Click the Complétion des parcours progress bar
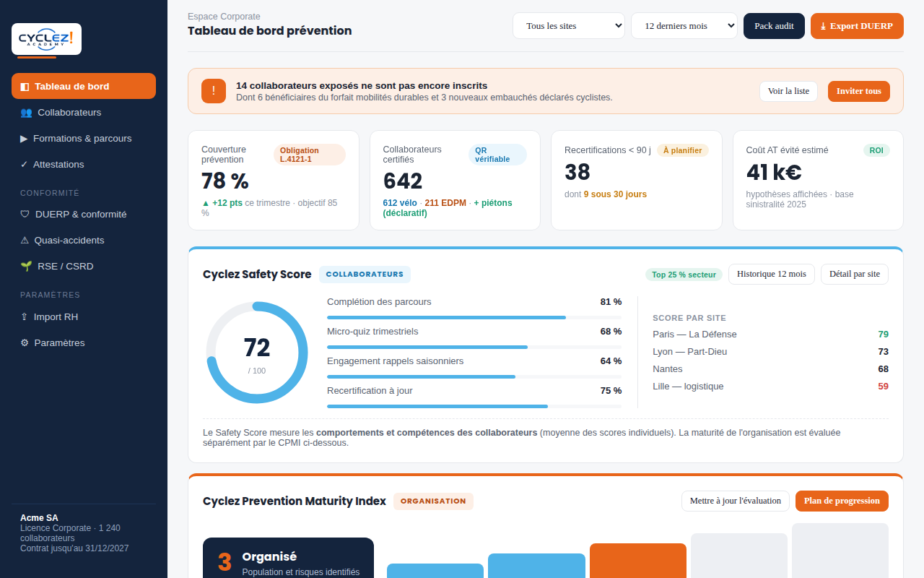Image resolution: width=924 pixels, height=578 pixels. pyautogui.click(x=474, y=317)
